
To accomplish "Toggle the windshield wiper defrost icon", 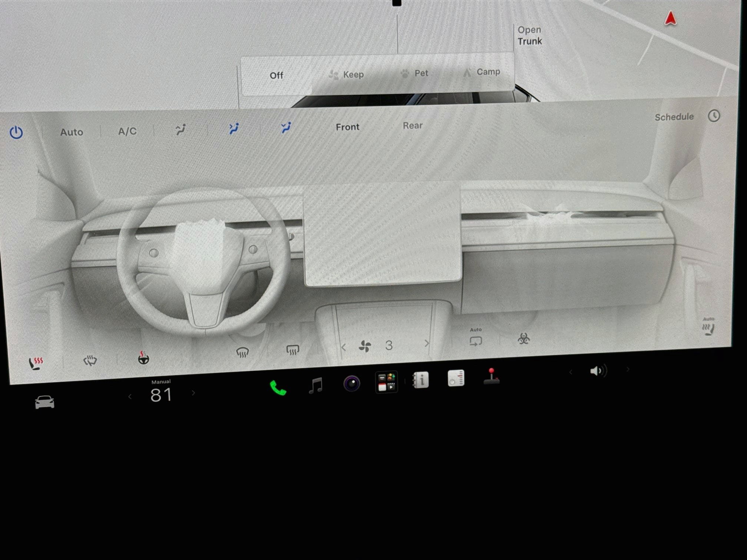I will (90, 360).
